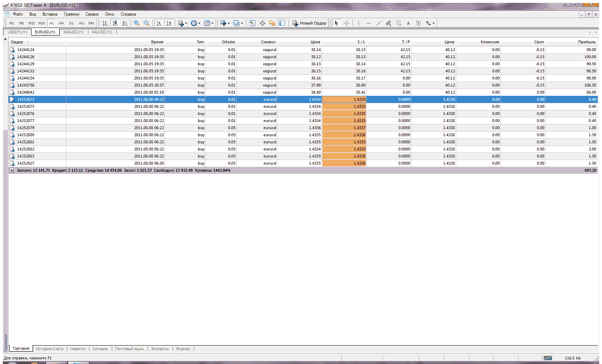Set timeframe to W1
This screenshot has width=602, height=364.
pos(81,23)
